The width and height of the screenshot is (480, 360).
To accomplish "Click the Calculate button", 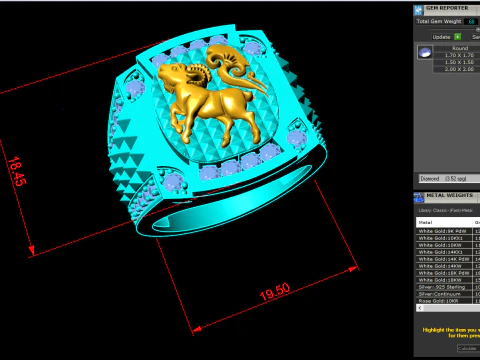I will click(468, 348).
